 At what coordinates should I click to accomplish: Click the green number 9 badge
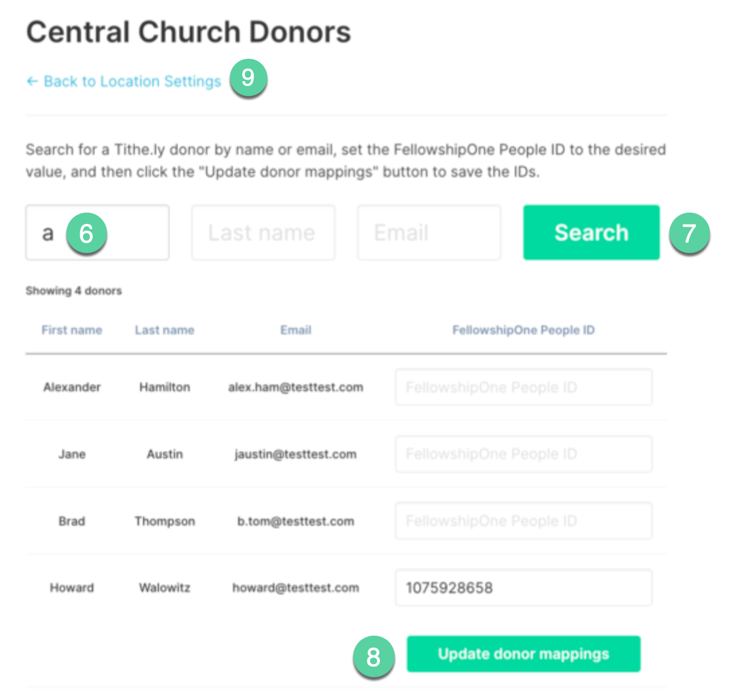[x=248, y=78]
